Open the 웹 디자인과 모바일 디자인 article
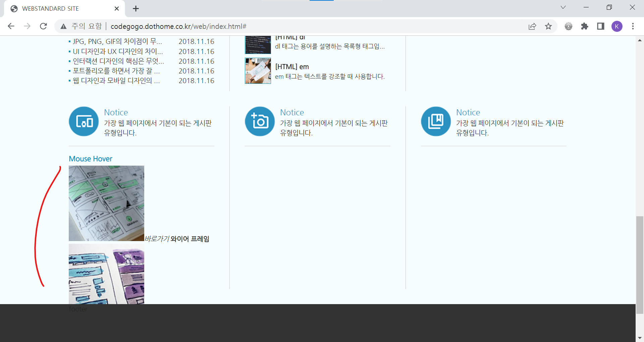The width and height of the screenshot is (644, 342). [x=116, y=80]
